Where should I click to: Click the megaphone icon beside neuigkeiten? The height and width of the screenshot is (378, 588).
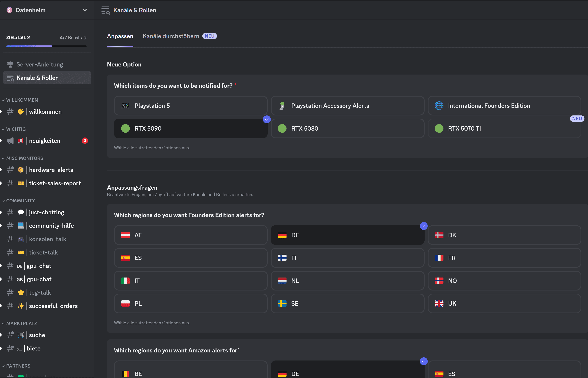point(10,141)
